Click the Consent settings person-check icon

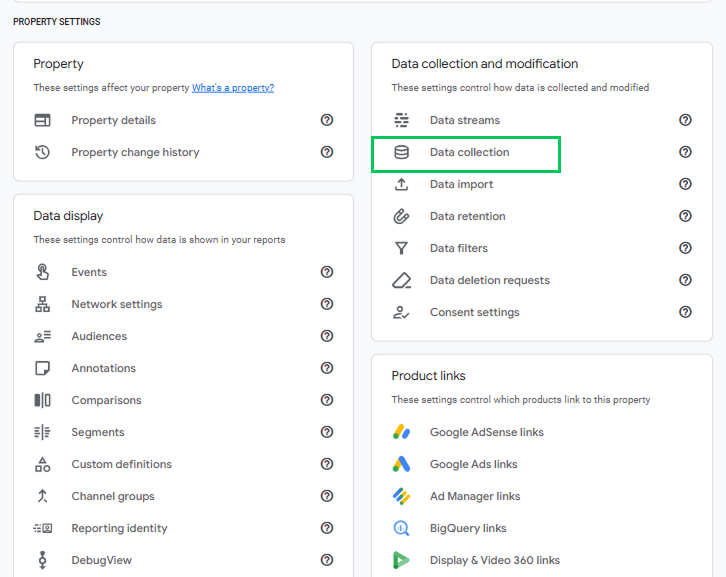(x=401, y=313)
